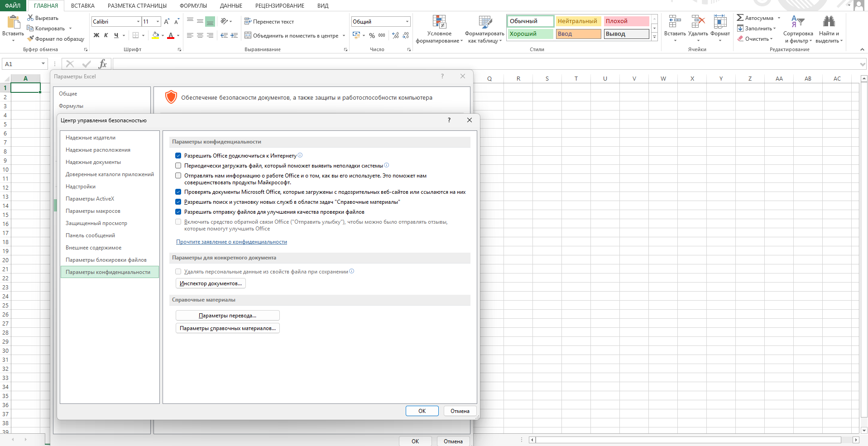The image size is (868, 446).
Task: Click Отмена in the Trust Center dialog
Action: [460, 411]
